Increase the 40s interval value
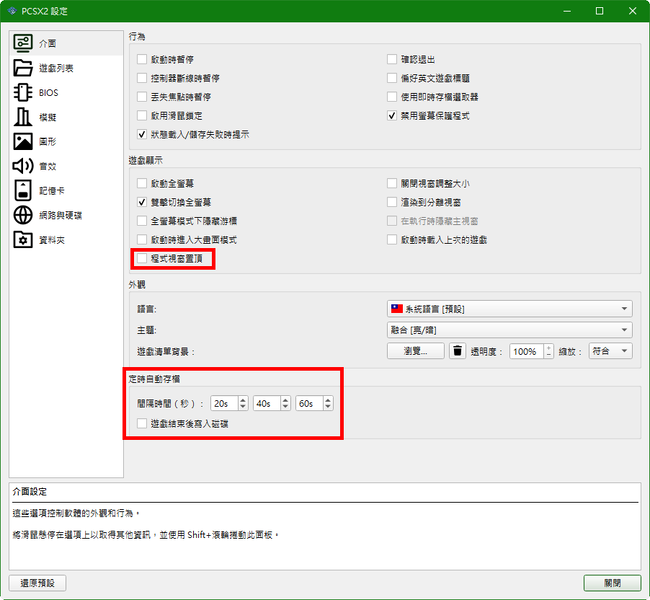 point(285,400)
